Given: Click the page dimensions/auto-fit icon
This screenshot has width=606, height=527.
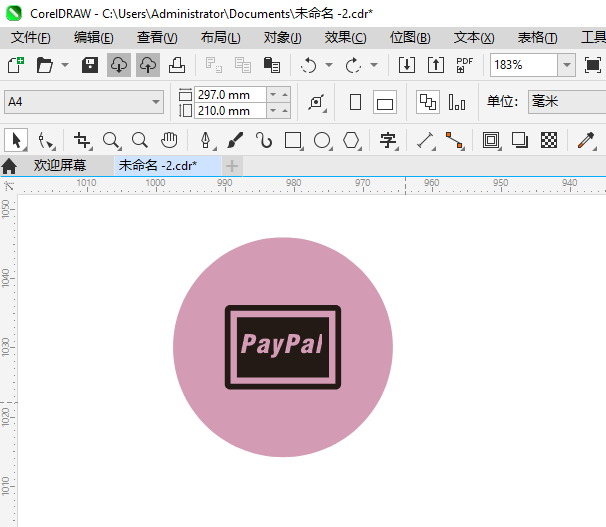Looking at the screenshot, I should point(317,102).
